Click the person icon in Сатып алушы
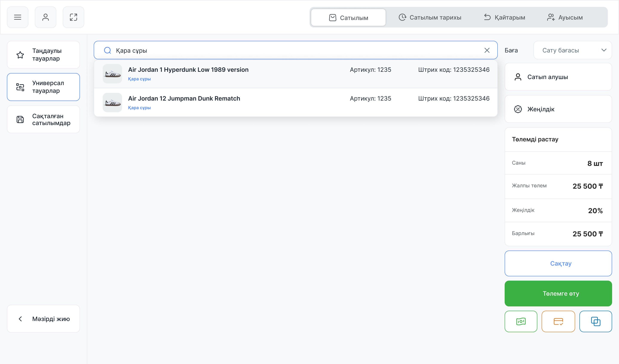The width and height of the screenshot is (619, 364). [518, 77]
